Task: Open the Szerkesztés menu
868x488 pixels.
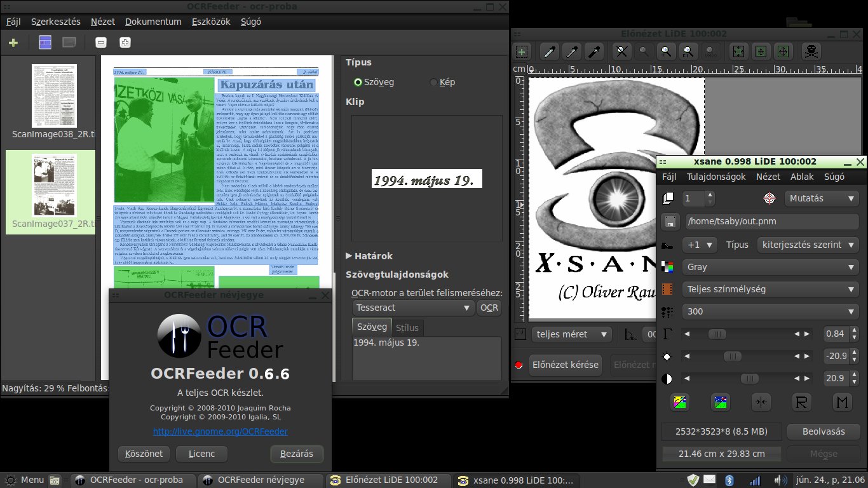Action: [56, 22]
